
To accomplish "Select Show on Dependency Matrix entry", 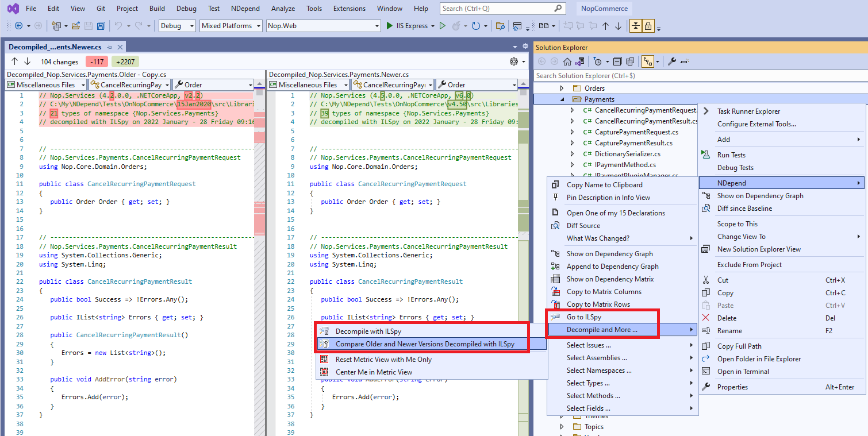I will (x=621, y=279).
